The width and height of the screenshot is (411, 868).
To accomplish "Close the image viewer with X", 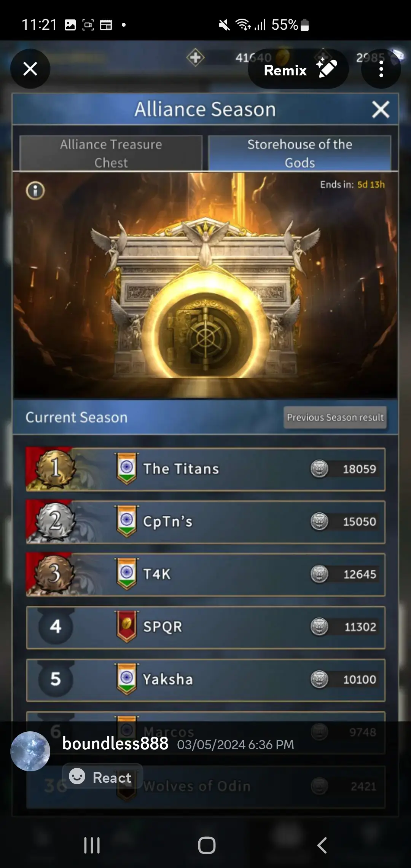I will pos(30,69).
